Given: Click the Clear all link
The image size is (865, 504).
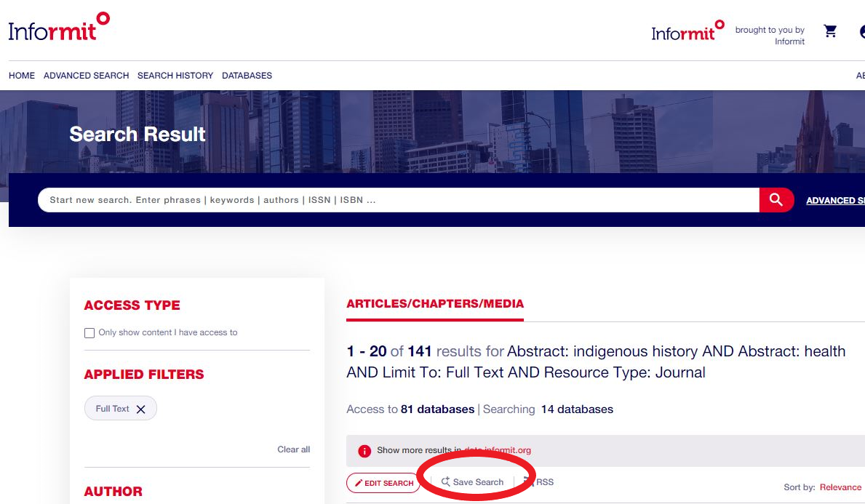Looking at the screenshot, I should 293,449.
